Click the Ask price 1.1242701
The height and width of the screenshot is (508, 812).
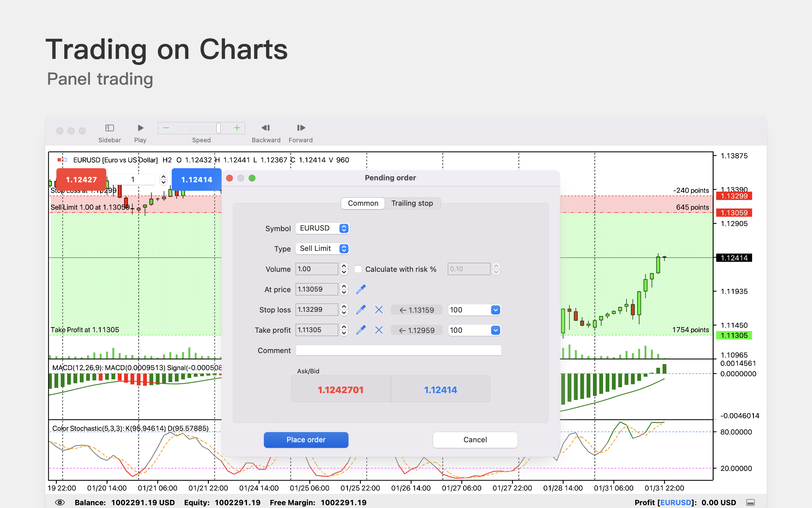341,390
